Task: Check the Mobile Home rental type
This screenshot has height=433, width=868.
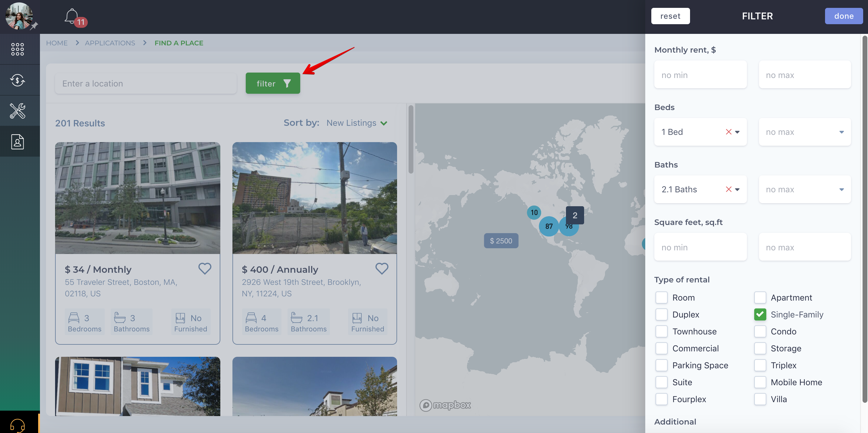Action: tap(760, 382)
